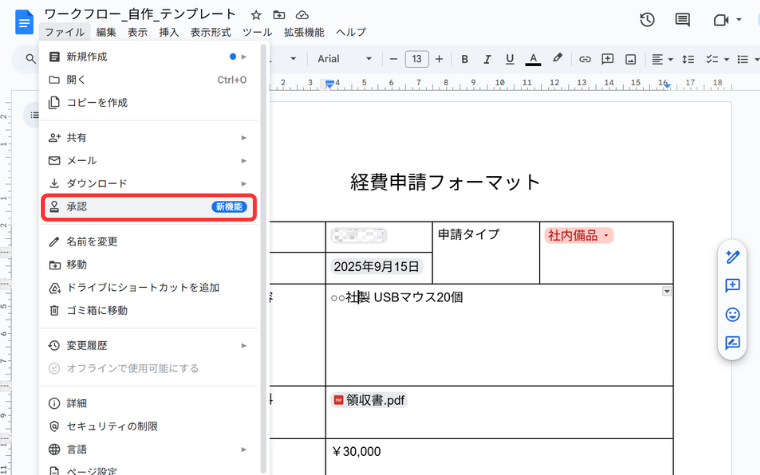The image size is (760, 475).
Task: Click the move-to-folder icon beside the title
Action: [x=279, y=15]
